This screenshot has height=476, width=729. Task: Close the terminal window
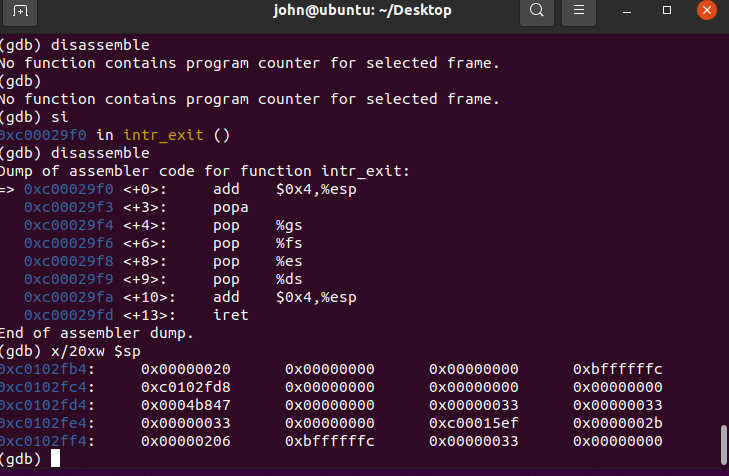coord(706,11)
